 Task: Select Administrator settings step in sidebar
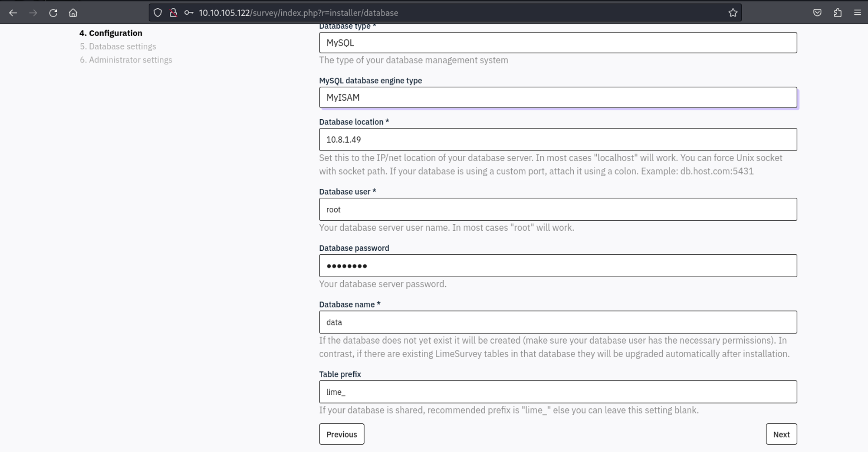(126, 60)
